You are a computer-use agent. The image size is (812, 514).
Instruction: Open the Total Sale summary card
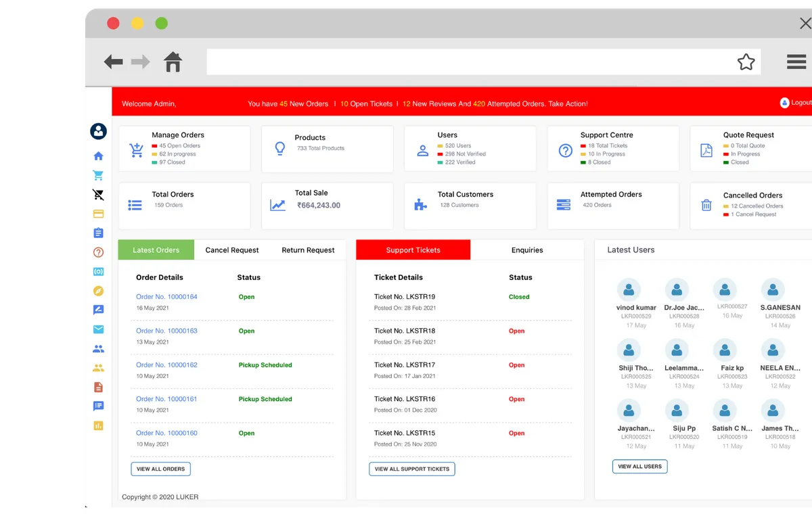tap(327, 206)
